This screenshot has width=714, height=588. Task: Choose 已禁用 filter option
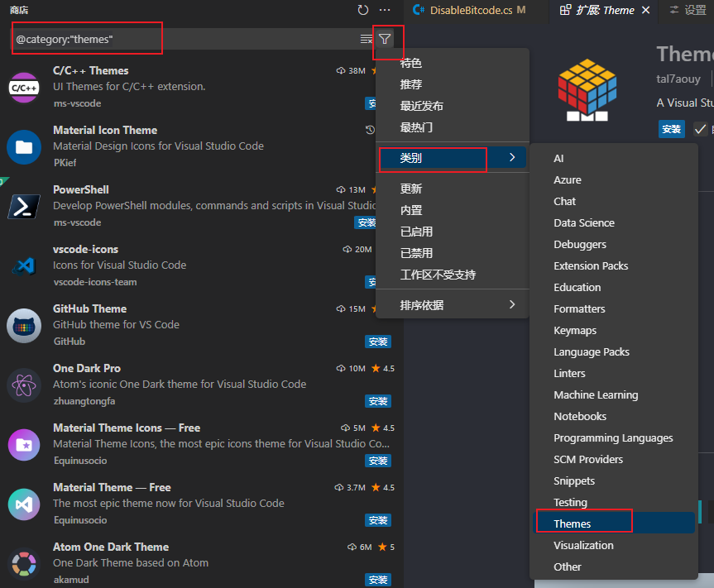click(453, 253)
